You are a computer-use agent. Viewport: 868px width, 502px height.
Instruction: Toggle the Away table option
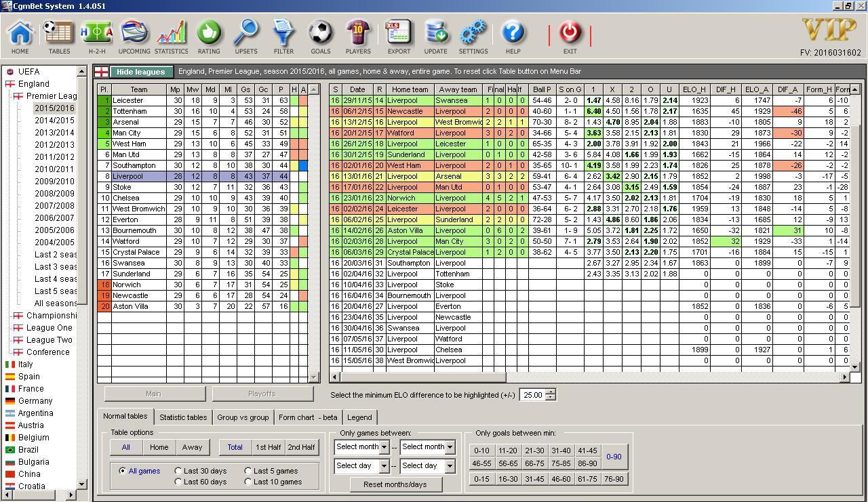192,447
